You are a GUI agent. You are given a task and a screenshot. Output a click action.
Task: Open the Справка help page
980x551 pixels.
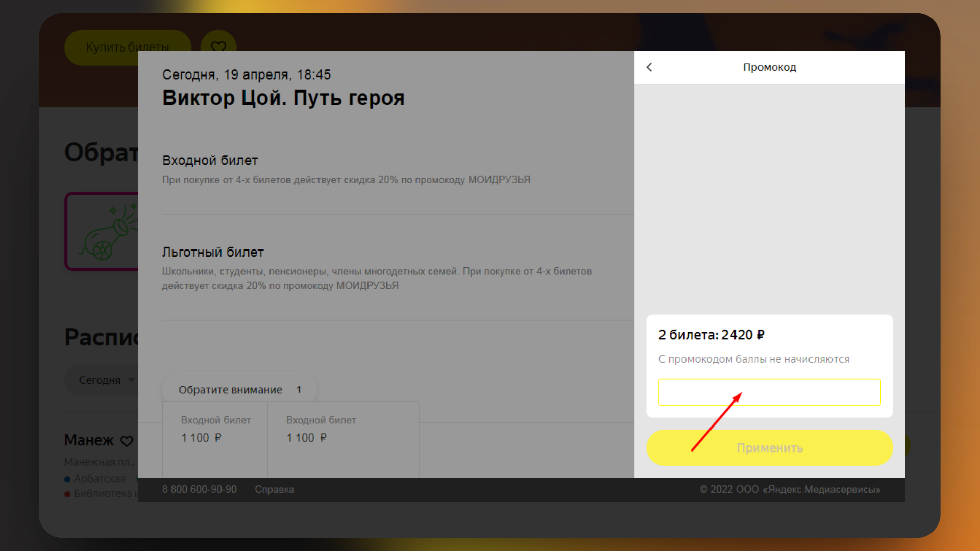pyautogui.click(x=275, y=489)
